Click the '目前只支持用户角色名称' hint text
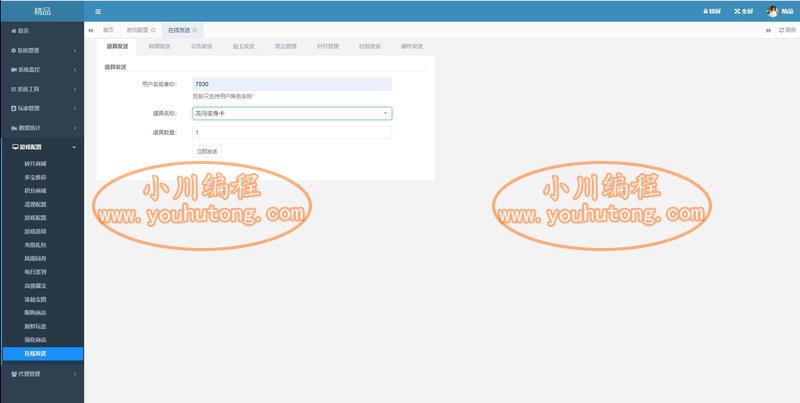This screenshot has height=403, width=800. point(222,96)
